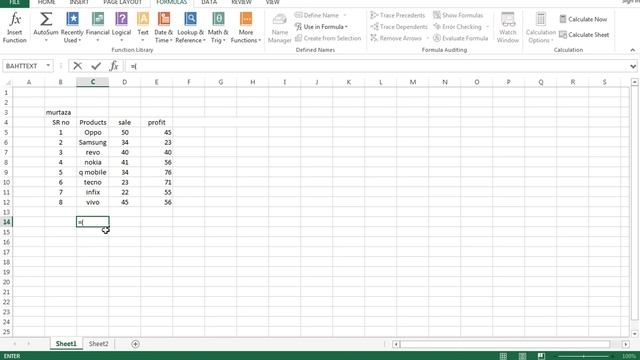
Task: Open the Watch Window
Action: (508, 27)
